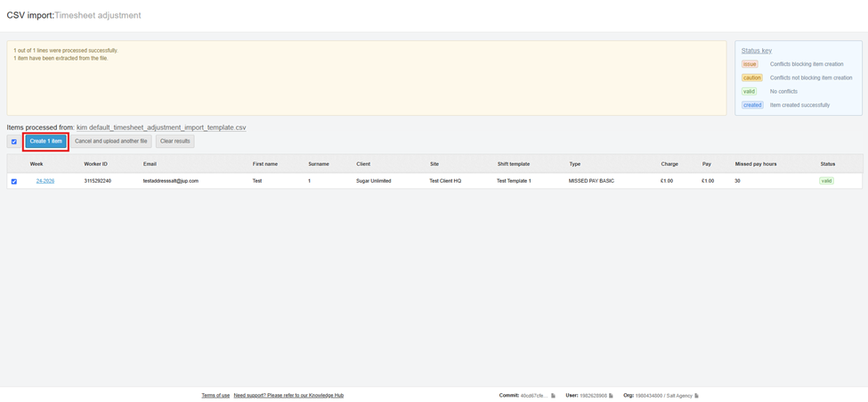Click the missed pay hours value 30

pos(738,181)
